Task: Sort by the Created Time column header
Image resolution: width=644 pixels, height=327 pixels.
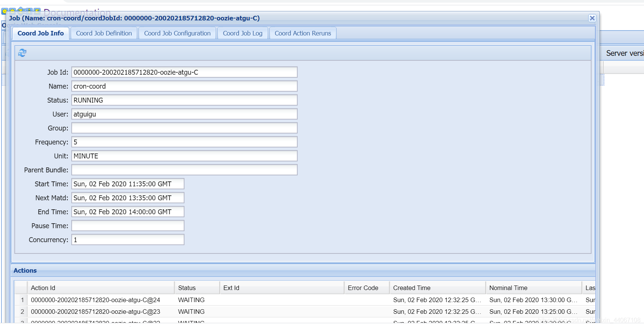Action: coord(437,288)
